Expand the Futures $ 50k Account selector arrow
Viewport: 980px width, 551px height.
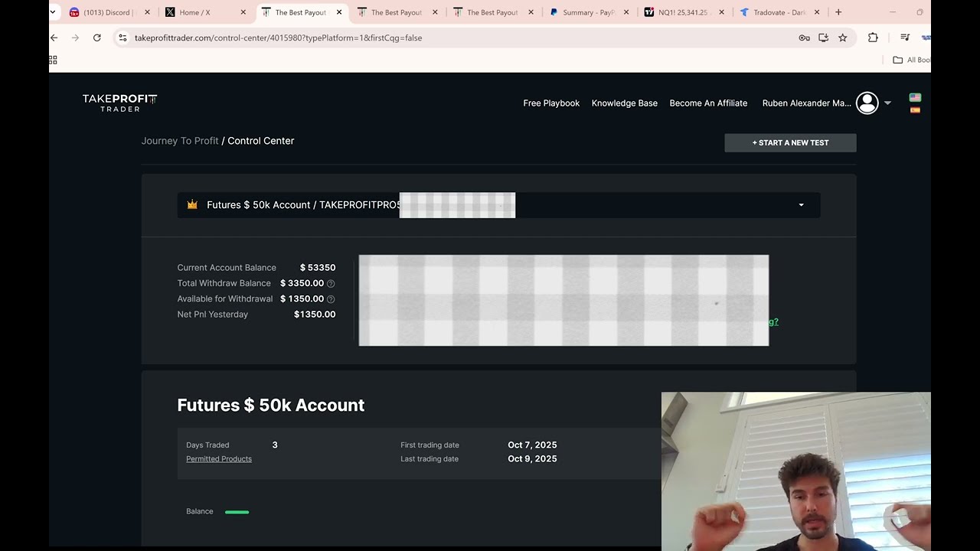(802, 205)
